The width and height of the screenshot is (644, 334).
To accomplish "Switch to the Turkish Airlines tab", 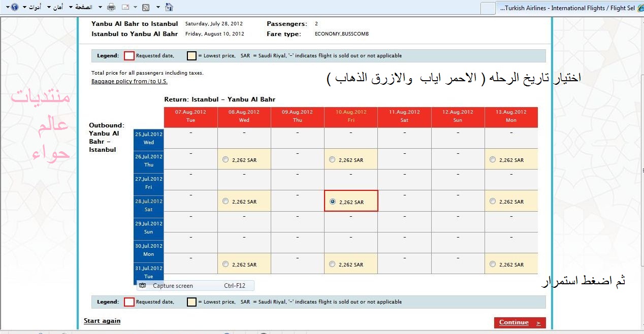I will coord(564,8).
